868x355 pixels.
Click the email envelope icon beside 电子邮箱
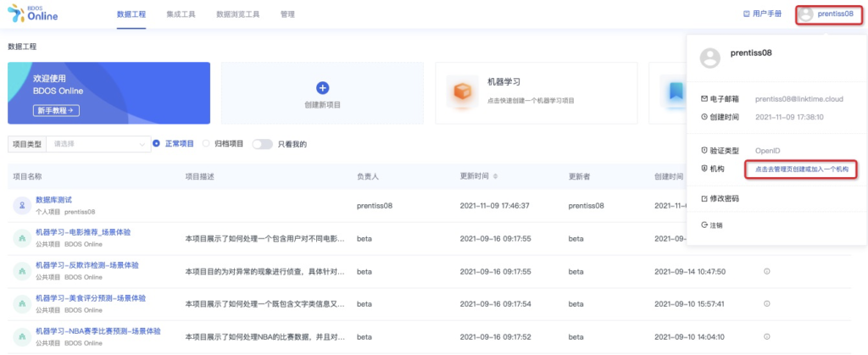point(704,99)
